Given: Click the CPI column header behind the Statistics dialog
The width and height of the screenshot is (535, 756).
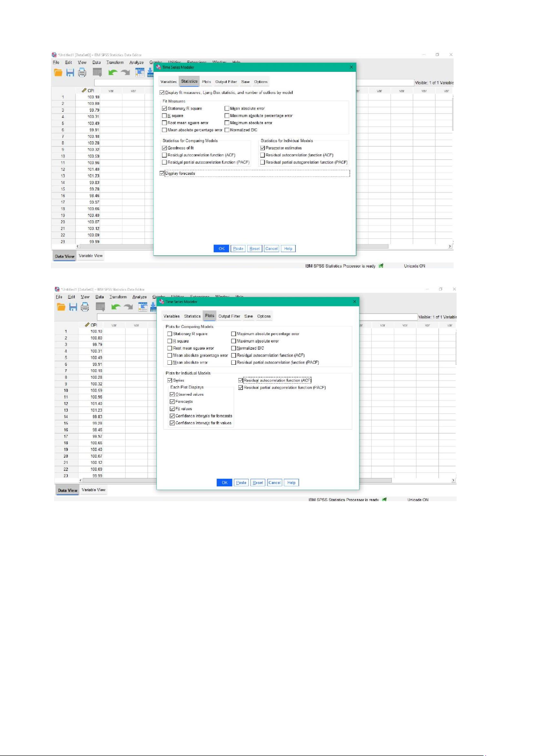Looking at the screenshot, I should pos(88,91).
